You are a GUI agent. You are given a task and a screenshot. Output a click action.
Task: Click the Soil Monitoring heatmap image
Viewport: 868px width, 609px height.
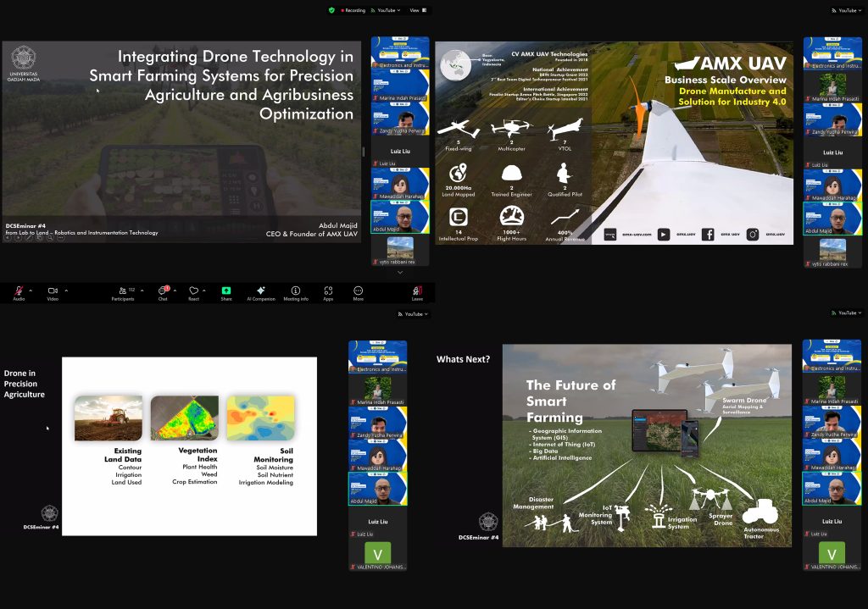[261, 418]
